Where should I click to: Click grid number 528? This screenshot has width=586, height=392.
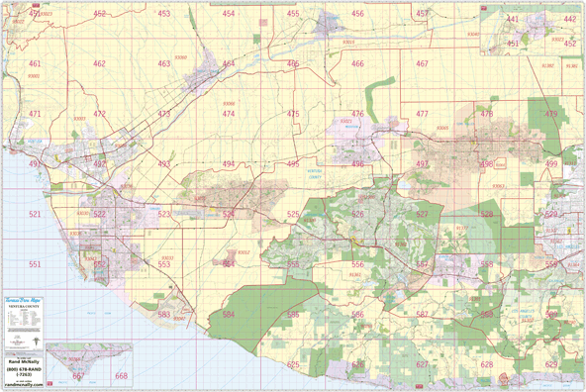tap(487, 214)
